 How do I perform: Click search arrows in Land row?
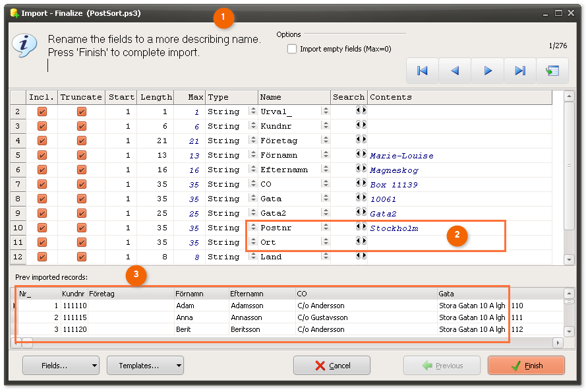pos(361,255)
